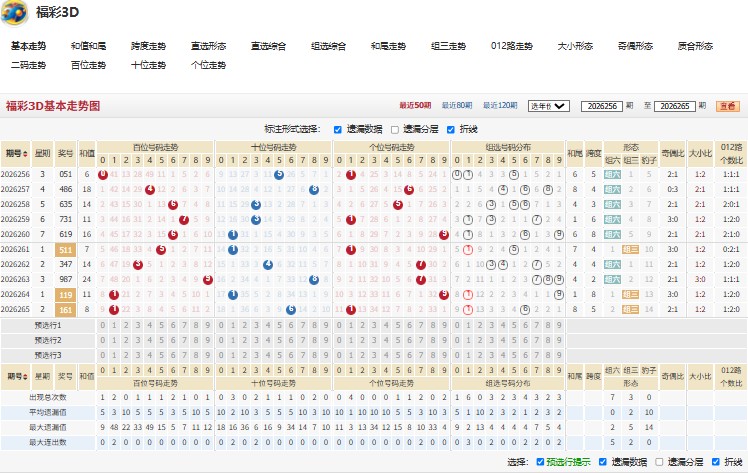The height and width of the screenshot is (473, 748).
Task: Toggle the top 折线 checkbox
Action: 451,130
